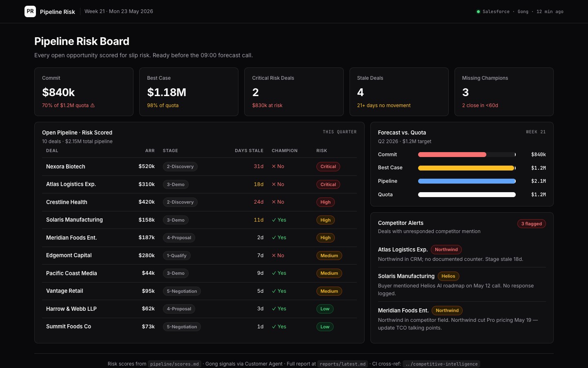588x368 pixels.
Task: Open the Missing Champions card
Action: click(x=504, y=92)
